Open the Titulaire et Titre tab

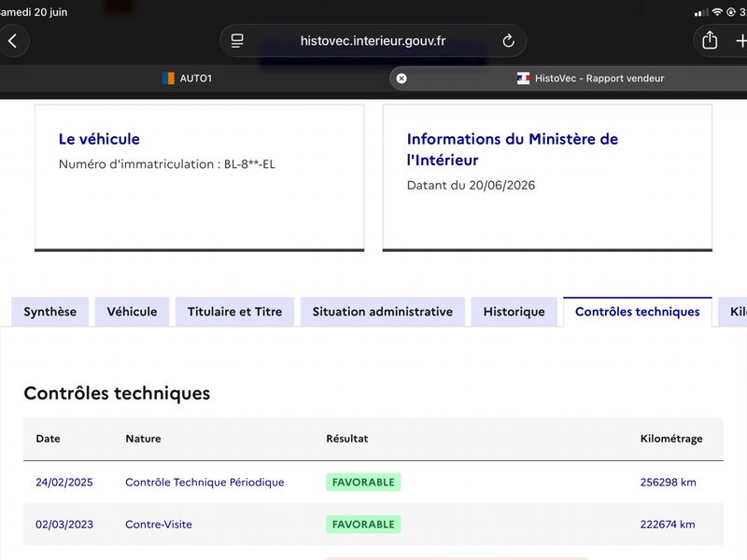(x=235, y=312)
